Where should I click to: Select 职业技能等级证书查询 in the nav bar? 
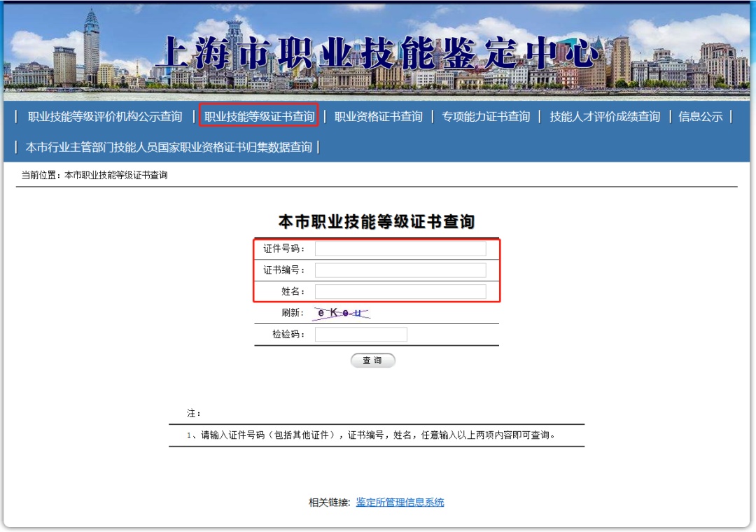[x=259, y=117]
